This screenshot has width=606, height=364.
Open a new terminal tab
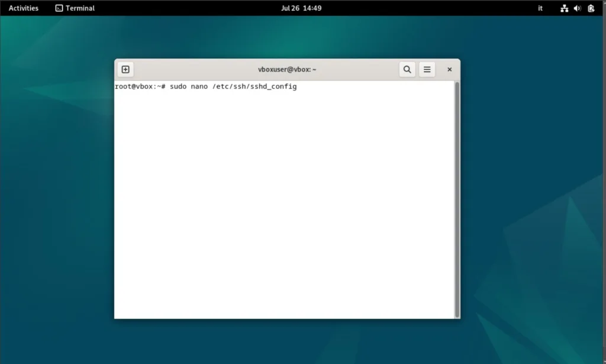point(125,70)
